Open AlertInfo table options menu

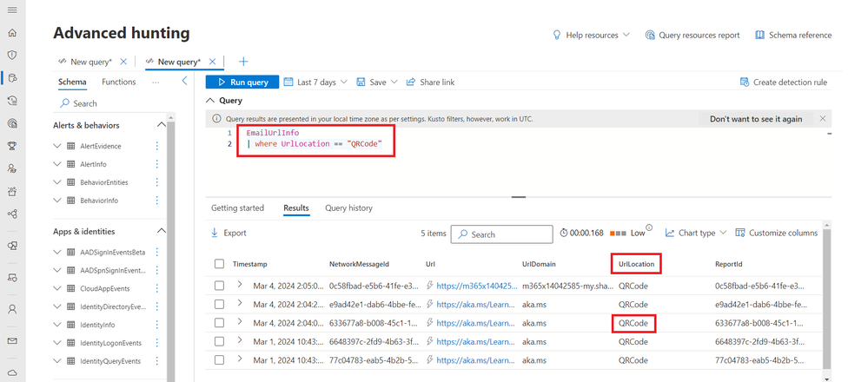(x=156, y=164)
